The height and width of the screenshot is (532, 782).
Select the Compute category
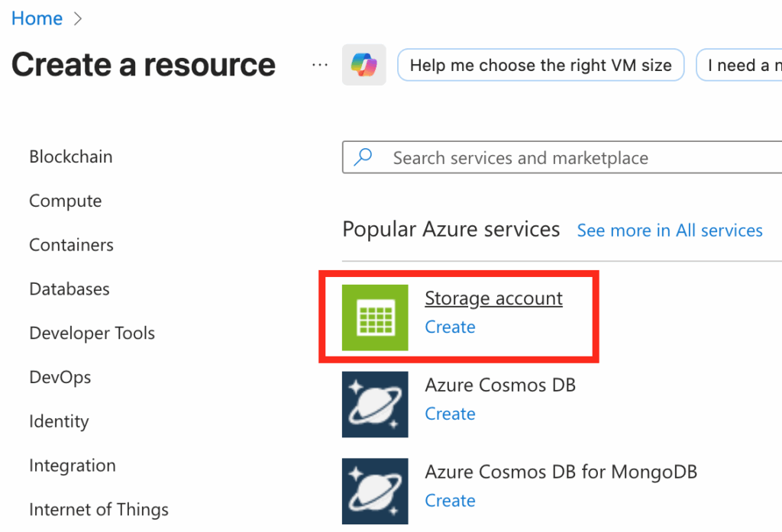click(x=65, y=201)
